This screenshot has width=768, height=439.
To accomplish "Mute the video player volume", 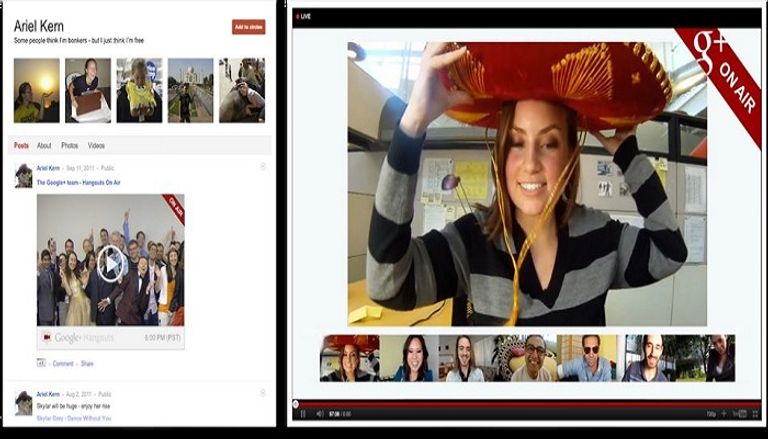I will (x=320, y=413).
